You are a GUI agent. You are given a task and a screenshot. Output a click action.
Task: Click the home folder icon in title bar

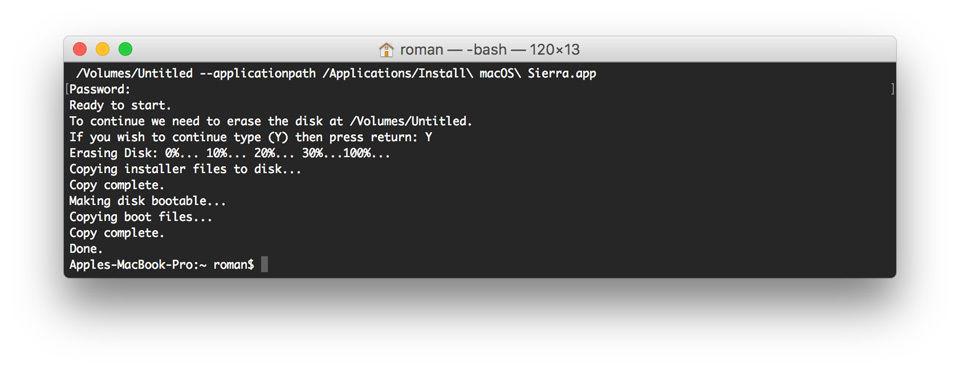pyautogui.click(x=386, y=50)
